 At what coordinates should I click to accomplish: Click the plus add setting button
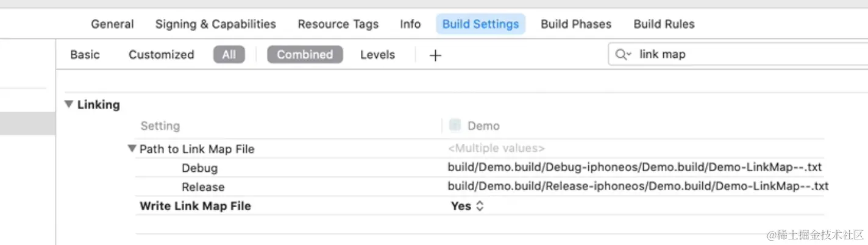(435, 55)
